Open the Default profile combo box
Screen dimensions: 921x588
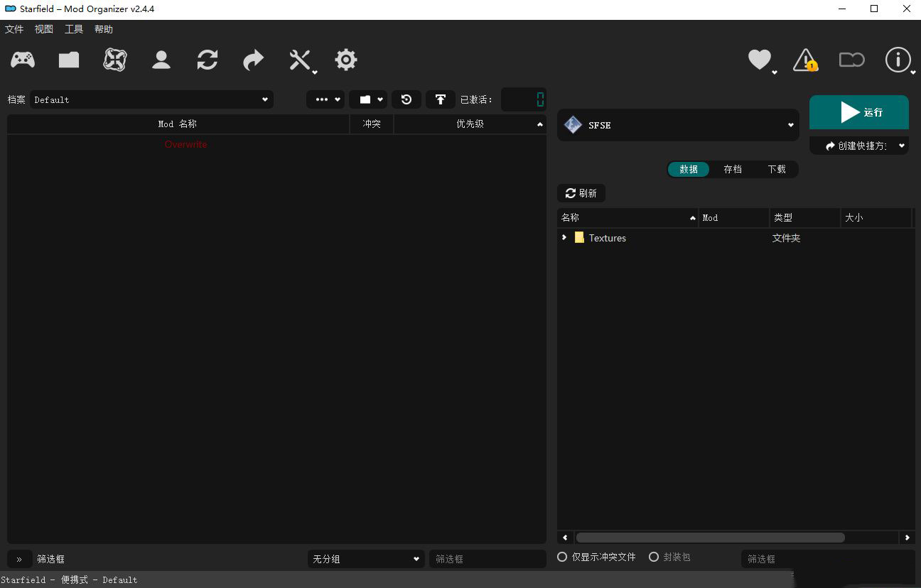tap(151, 99)
